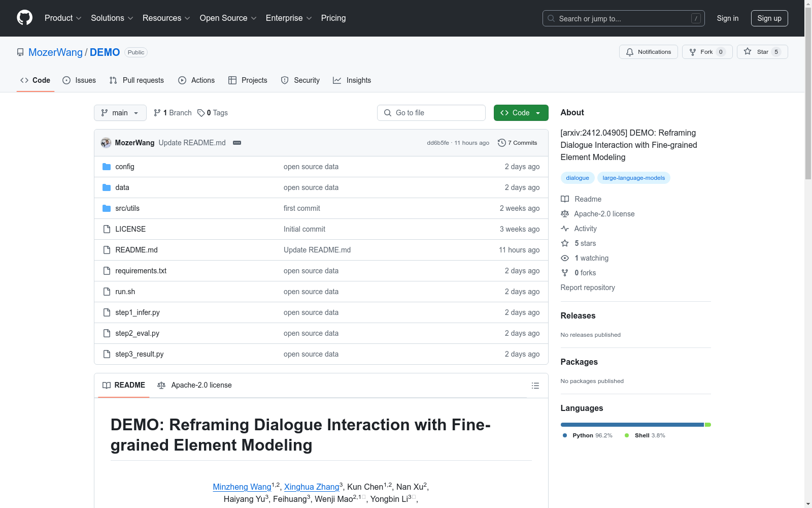This screenshot has width=812, height=508.
Task: View the 1 Branch list
Action: (173, 113)
